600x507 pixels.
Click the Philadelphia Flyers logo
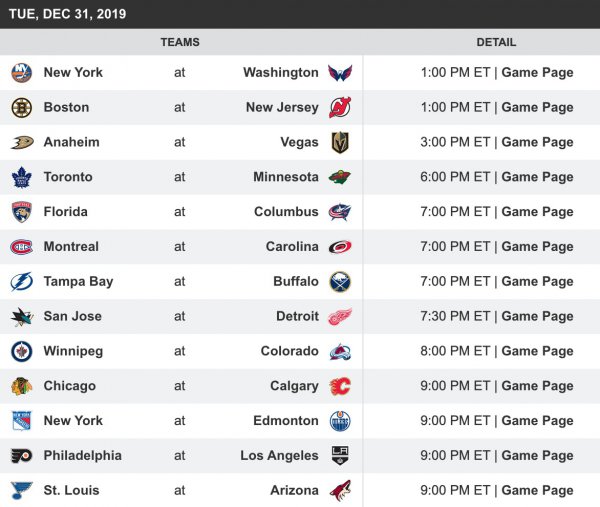pos(22,456)
